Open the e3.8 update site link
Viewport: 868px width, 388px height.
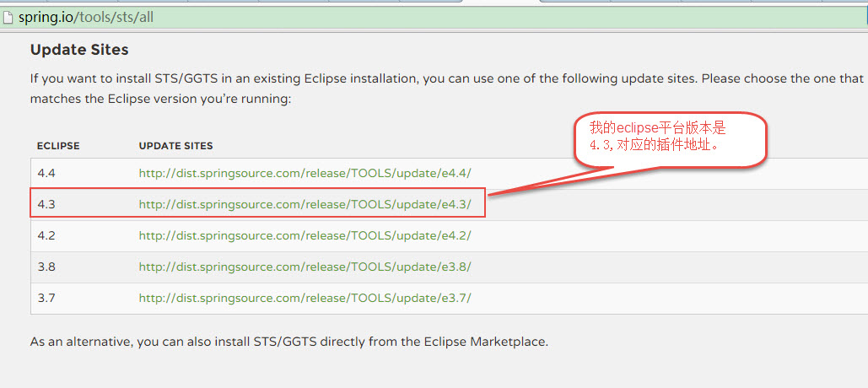(x=305, y=267)
